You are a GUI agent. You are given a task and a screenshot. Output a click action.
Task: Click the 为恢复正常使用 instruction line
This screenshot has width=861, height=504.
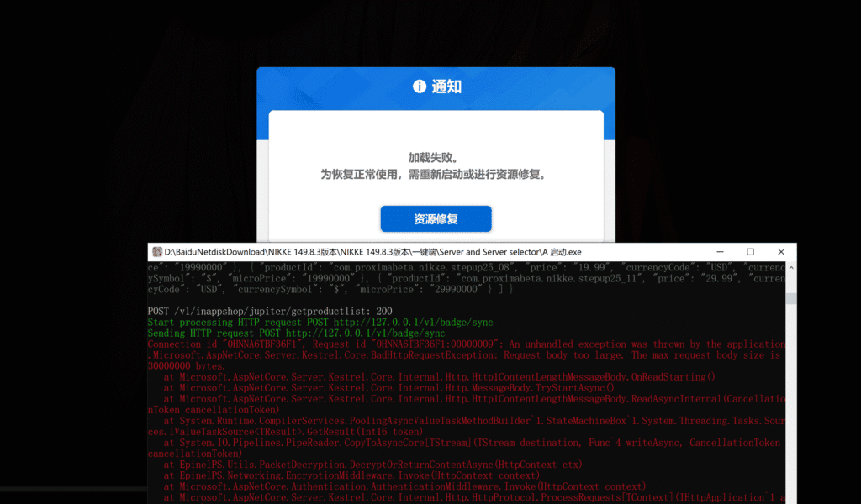click(x=434, y=175)
